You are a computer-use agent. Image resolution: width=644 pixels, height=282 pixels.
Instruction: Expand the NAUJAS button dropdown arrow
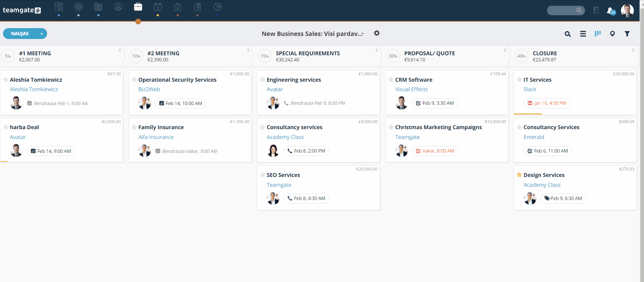42,34
